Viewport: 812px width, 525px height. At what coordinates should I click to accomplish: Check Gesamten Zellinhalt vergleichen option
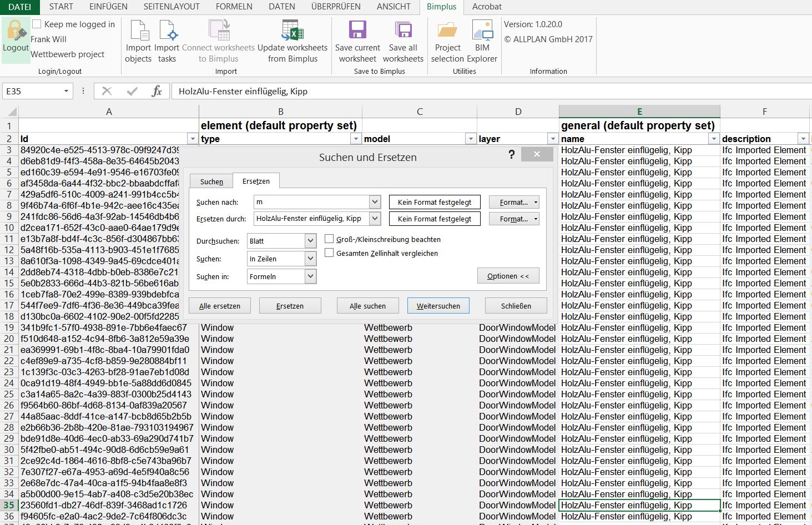tap(329, 253)
